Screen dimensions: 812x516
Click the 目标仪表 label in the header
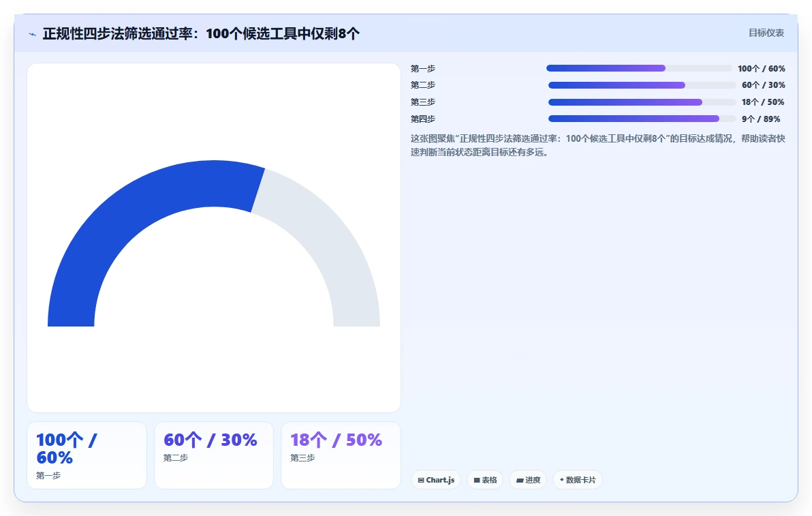point(766,33)
